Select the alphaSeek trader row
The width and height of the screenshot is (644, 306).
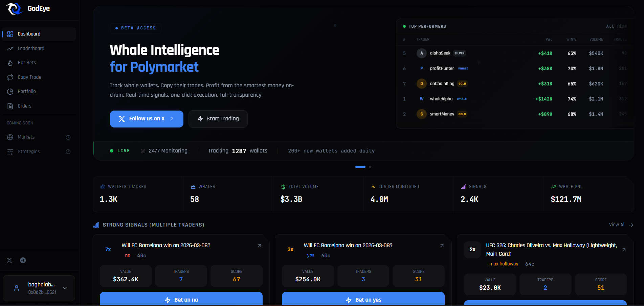[x=515, y=53]
